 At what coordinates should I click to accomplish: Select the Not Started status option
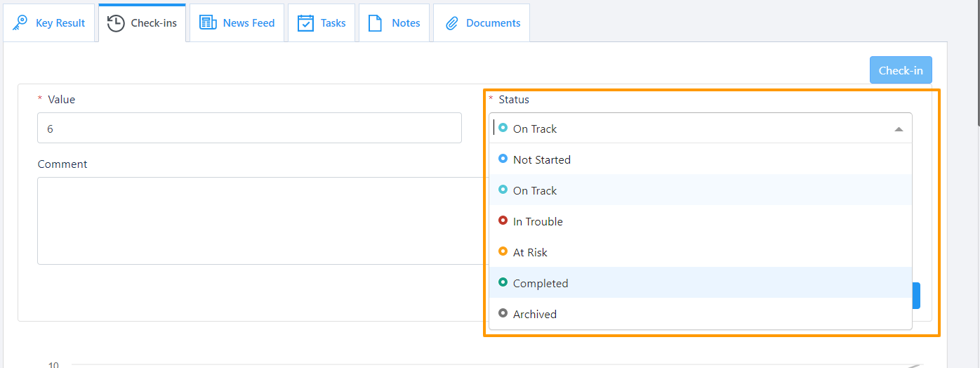[541, 159]
